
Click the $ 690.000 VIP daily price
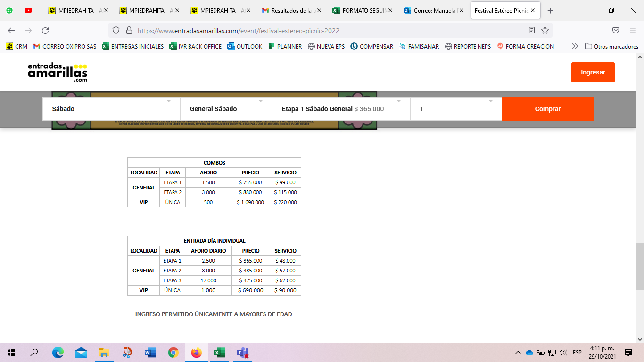coord(251,290)
